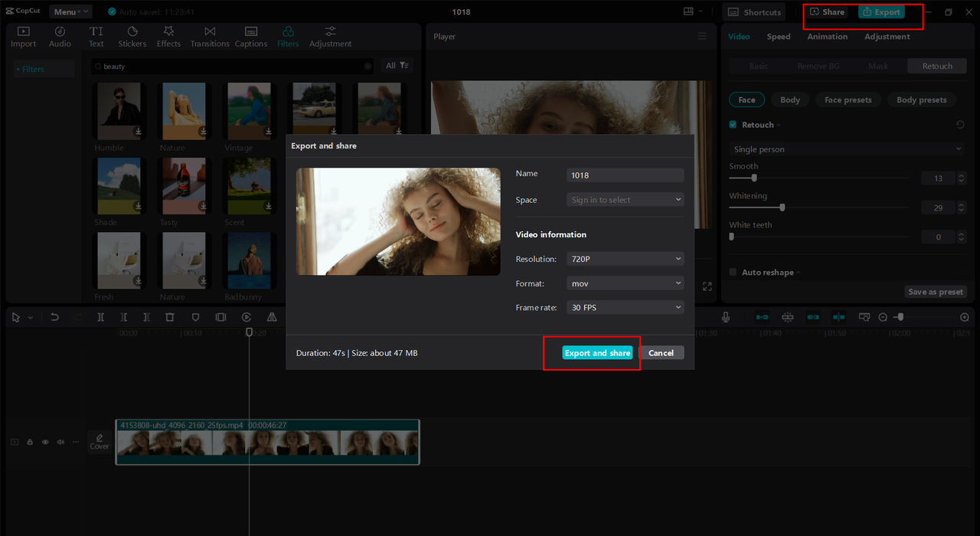Image resolution: width=980 pixels, height=536 pixels.
Task: Click the reverse playback icon in timeline toolbar
Action: coord(247,317)
